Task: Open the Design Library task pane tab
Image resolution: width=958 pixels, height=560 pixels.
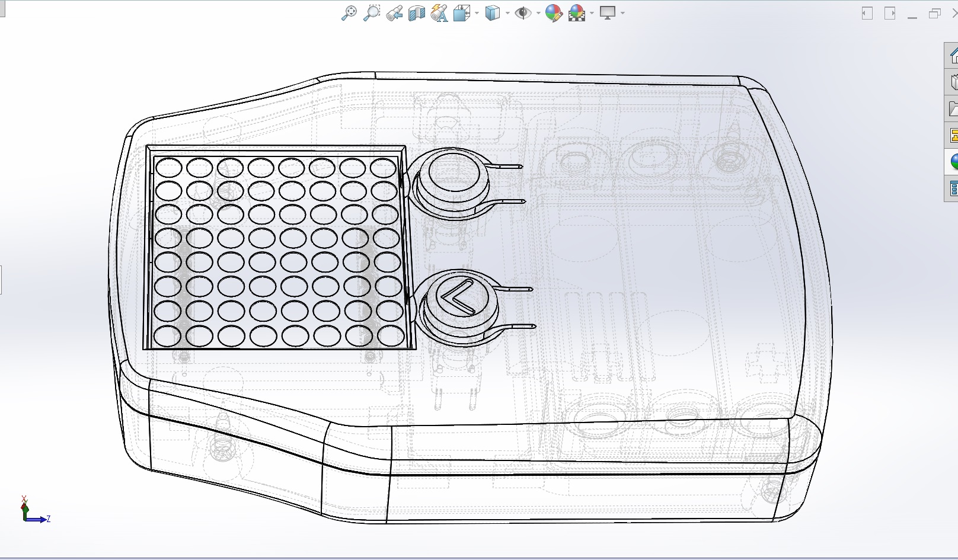Action: click(x=953, y=82)
